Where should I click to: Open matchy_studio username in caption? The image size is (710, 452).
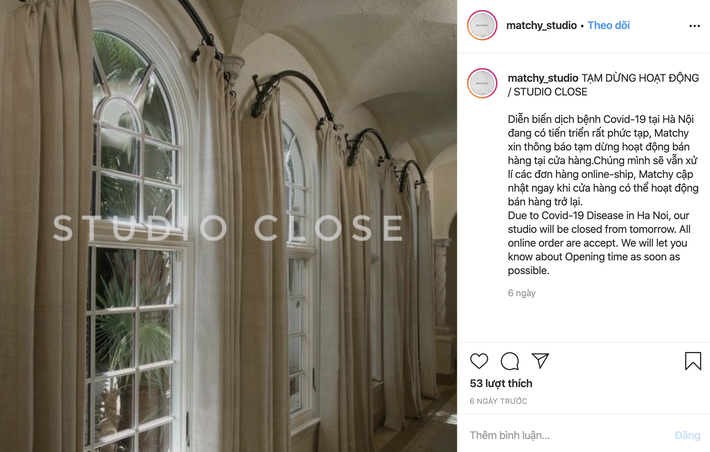tap(543, 78)
